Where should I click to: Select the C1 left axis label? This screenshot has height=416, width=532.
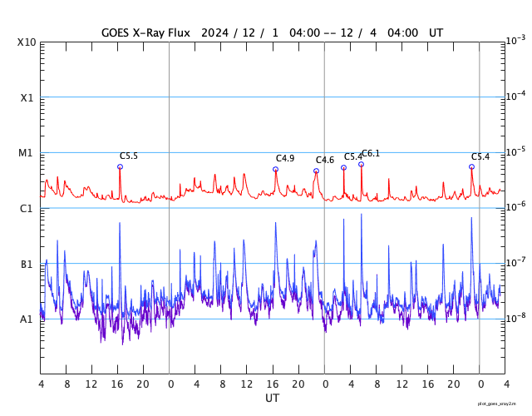27,209
